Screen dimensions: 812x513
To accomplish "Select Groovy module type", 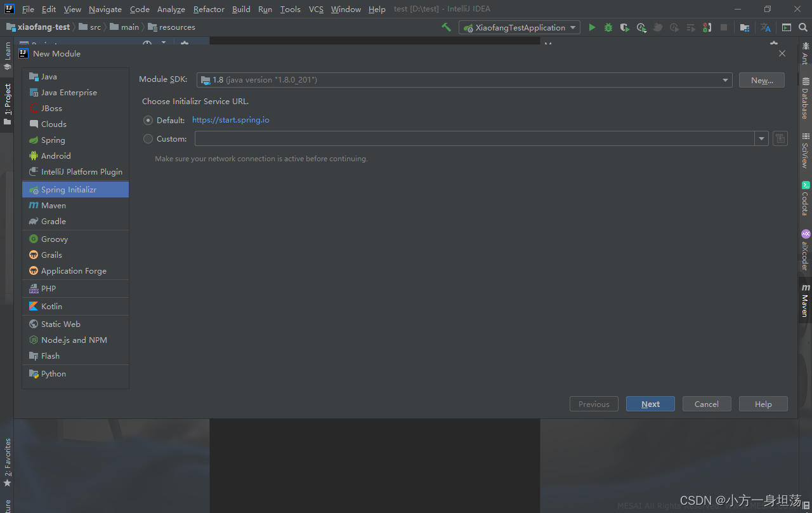I will [x=75, y=239].
